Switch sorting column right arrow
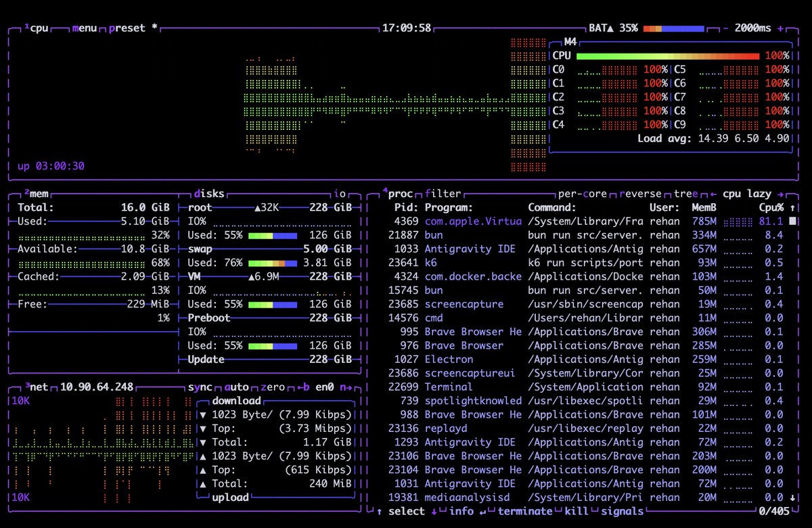The image size is (812, 528). [x=780, y=194]
